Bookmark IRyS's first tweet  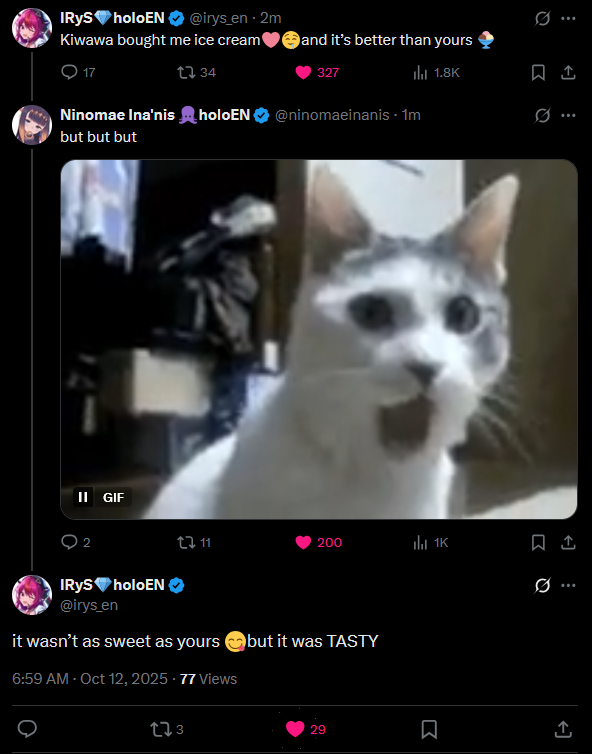538,73
